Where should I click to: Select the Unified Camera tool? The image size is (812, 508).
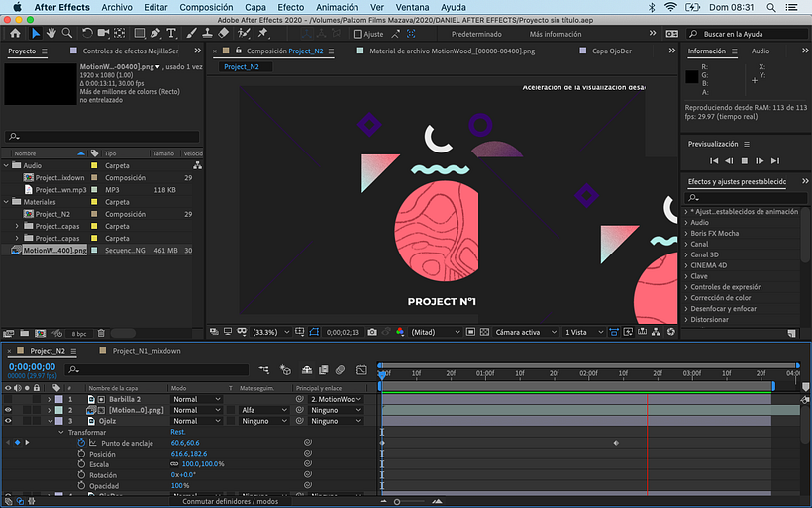(103, 33)
